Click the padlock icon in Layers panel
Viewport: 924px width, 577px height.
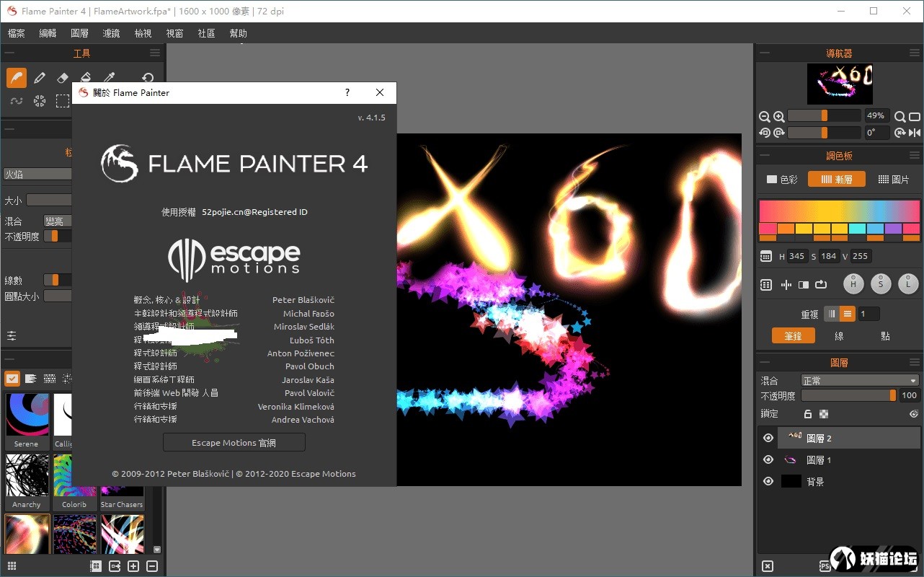click(x=808, y=414)
